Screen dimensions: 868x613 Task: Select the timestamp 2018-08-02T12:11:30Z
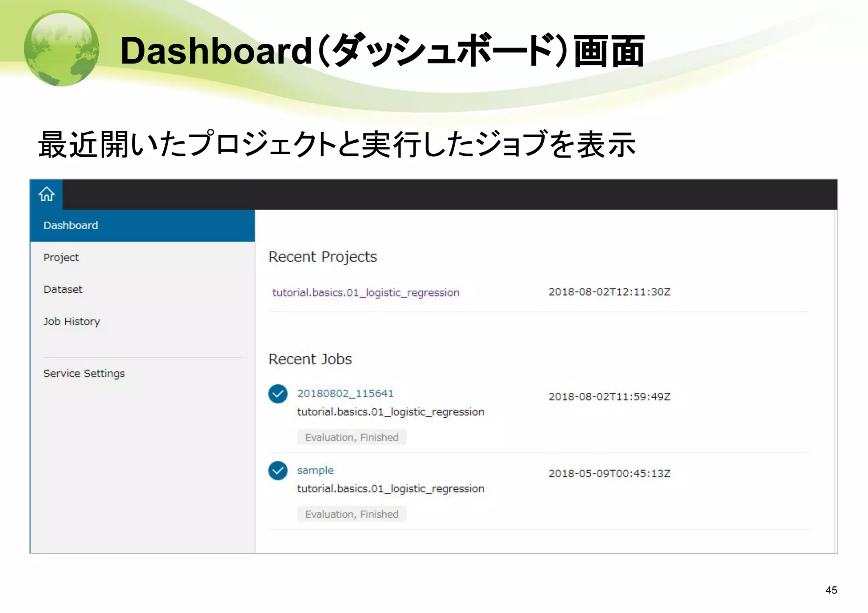coord(609,292)
